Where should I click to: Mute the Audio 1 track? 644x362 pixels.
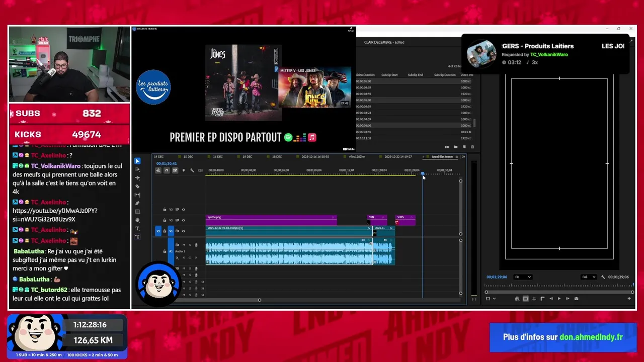point(183,245)
